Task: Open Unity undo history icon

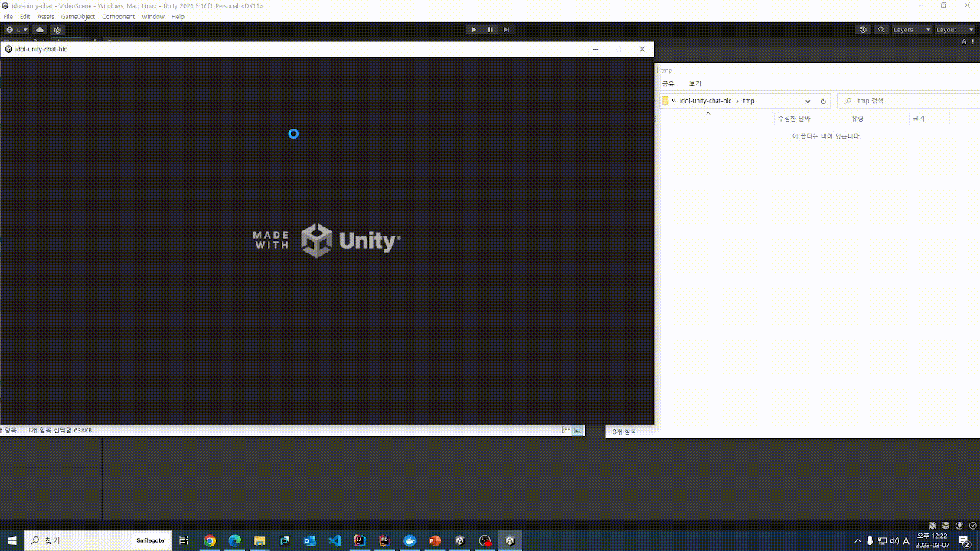Action: pos(863,30)
